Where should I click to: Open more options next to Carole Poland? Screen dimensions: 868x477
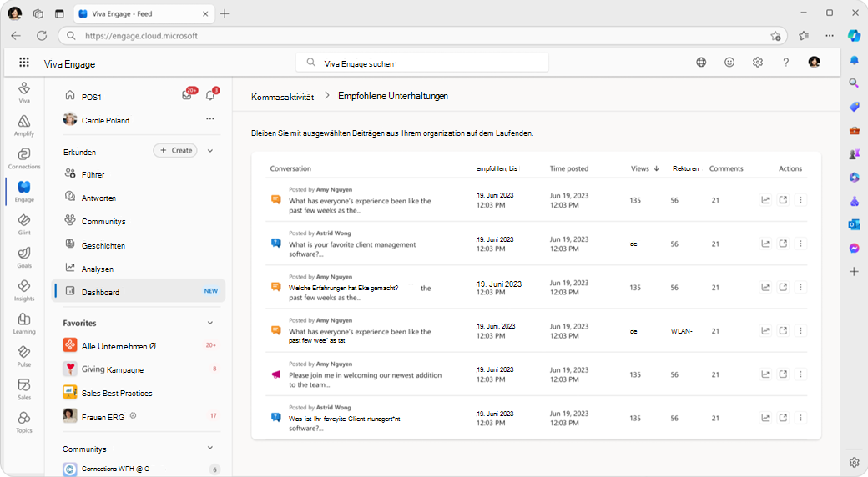[210, 118]
